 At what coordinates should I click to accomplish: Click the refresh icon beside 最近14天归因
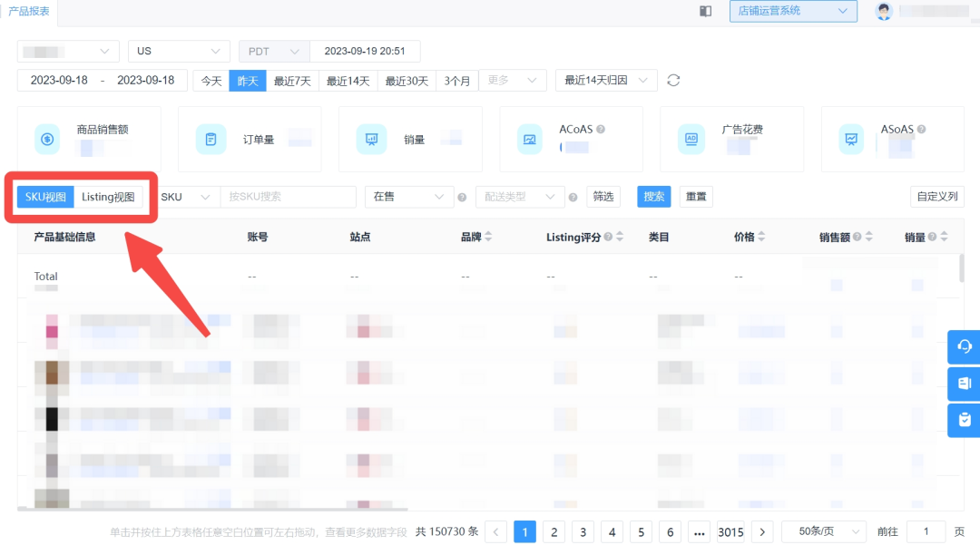pos(673,80)
